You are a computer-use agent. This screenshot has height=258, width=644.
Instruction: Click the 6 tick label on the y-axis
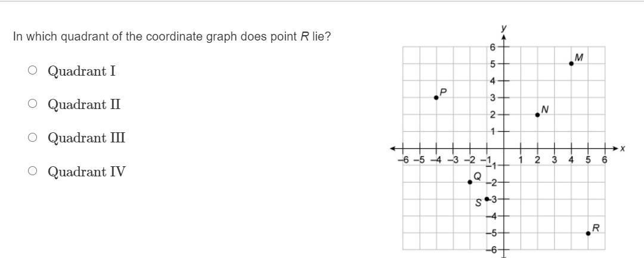(x=493, y=46)
